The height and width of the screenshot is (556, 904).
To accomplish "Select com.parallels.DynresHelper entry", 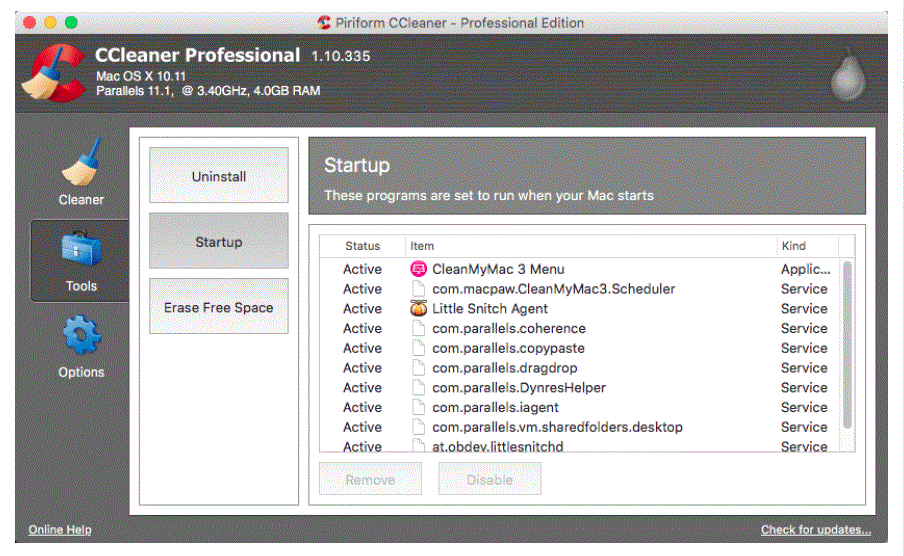I will point(580,387).
